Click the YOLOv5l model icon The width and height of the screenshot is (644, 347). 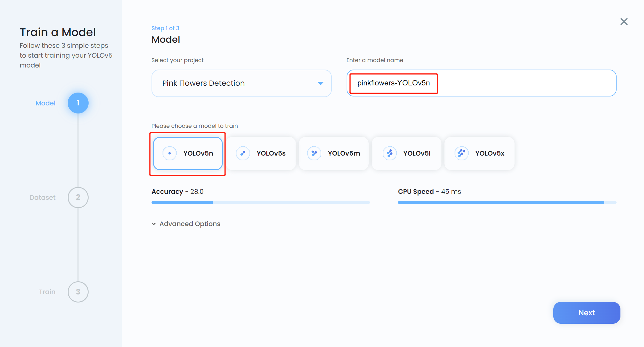tap(390, 153)
